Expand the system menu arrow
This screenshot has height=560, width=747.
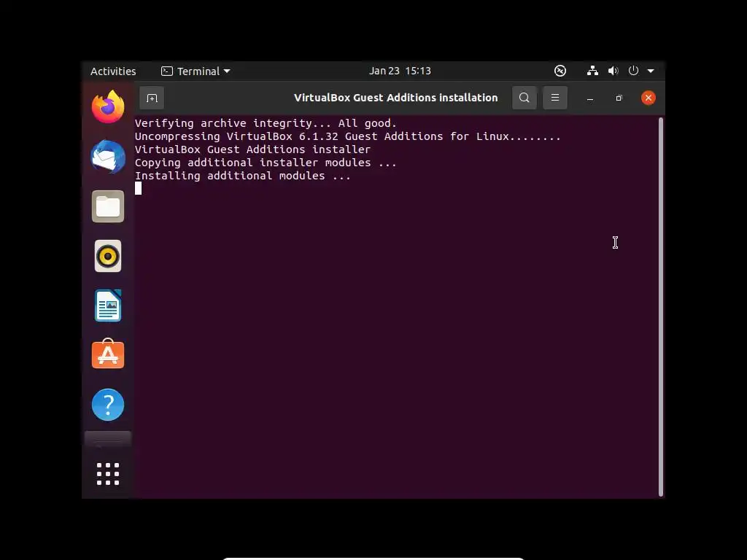651,71
